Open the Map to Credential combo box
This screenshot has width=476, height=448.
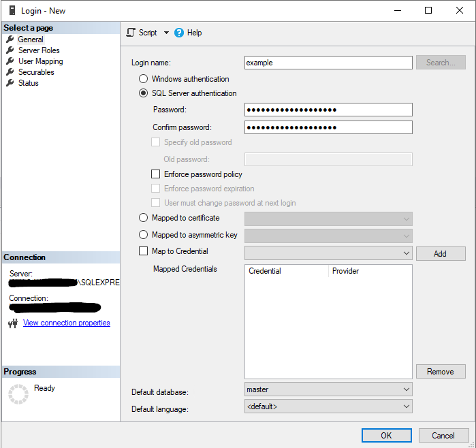(x=328, y=253)
